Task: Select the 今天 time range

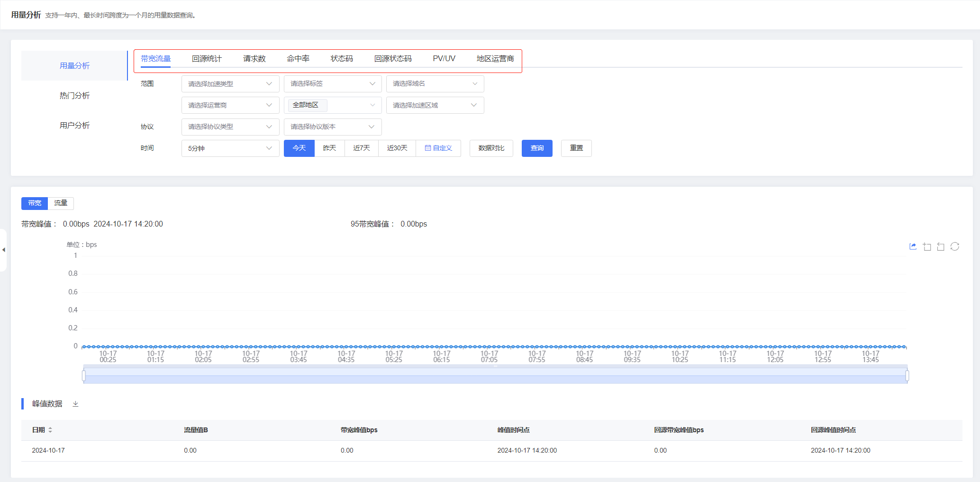Action: pyautogui.click(x=299, y=148)
